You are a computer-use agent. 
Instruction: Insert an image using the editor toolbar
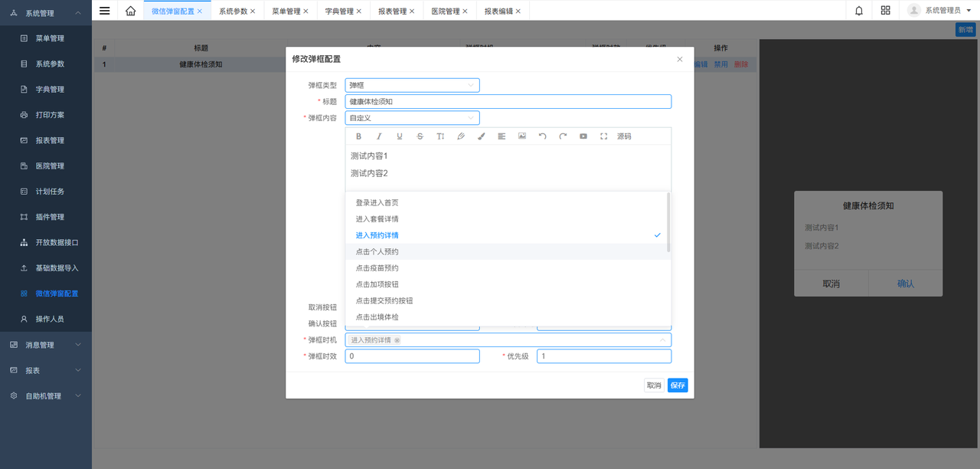pos(522,136)
